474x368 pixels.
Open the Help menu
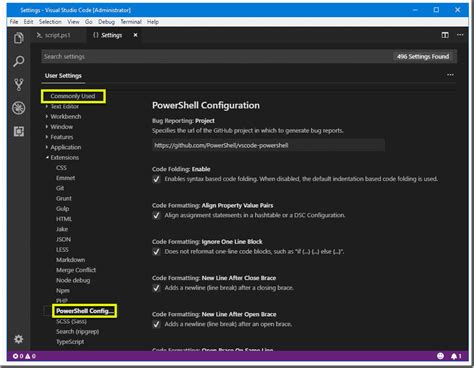[153, 22]
